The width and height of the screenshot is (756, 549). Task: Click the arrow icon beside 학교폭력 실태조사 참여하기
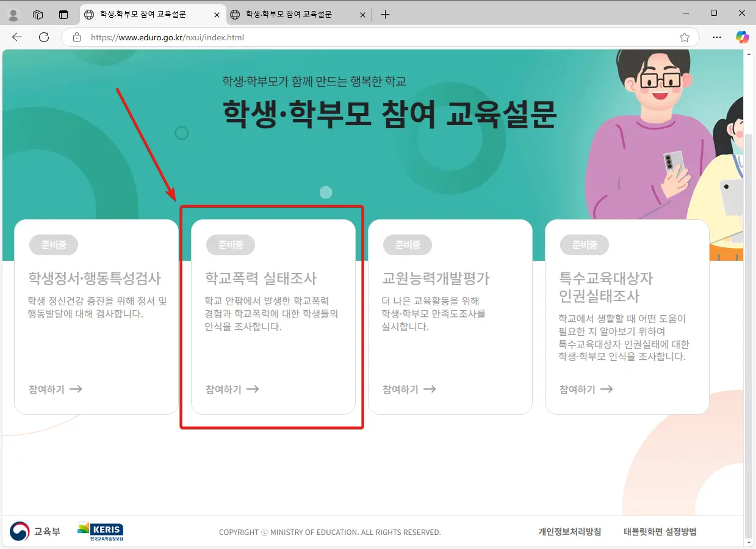[253, 389]
